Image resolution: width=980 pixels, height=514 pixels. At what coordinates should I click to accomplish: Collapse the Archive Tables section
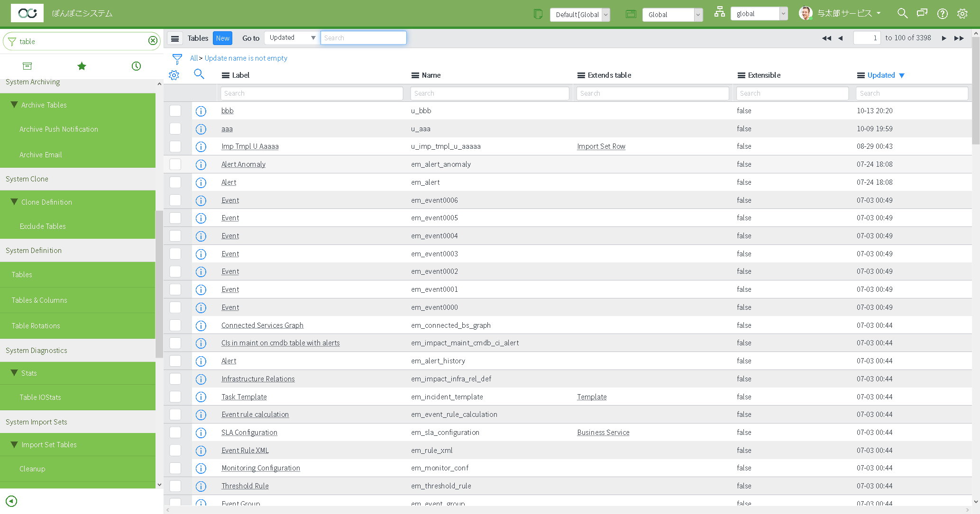click(14, 105)
